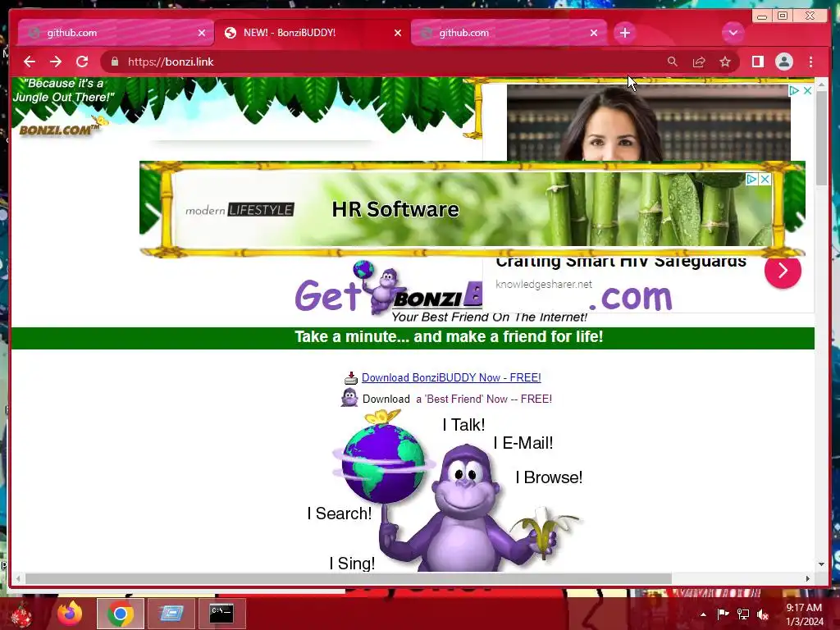Open the Action Center flag icon
This screenshot has height=630, width=840.
click(x=723, y=614)
